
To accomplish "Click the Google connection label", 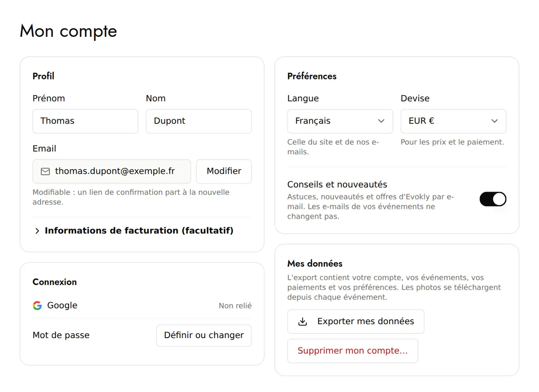I will [62, 305].
